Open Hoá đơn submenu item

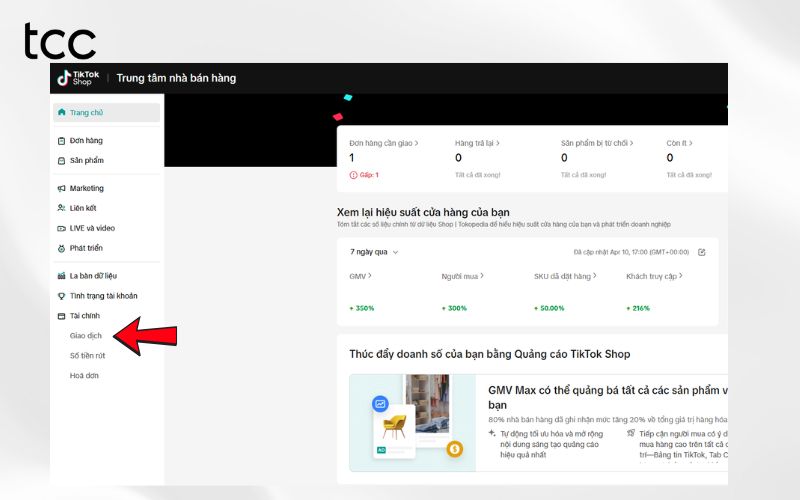[84, 376]
